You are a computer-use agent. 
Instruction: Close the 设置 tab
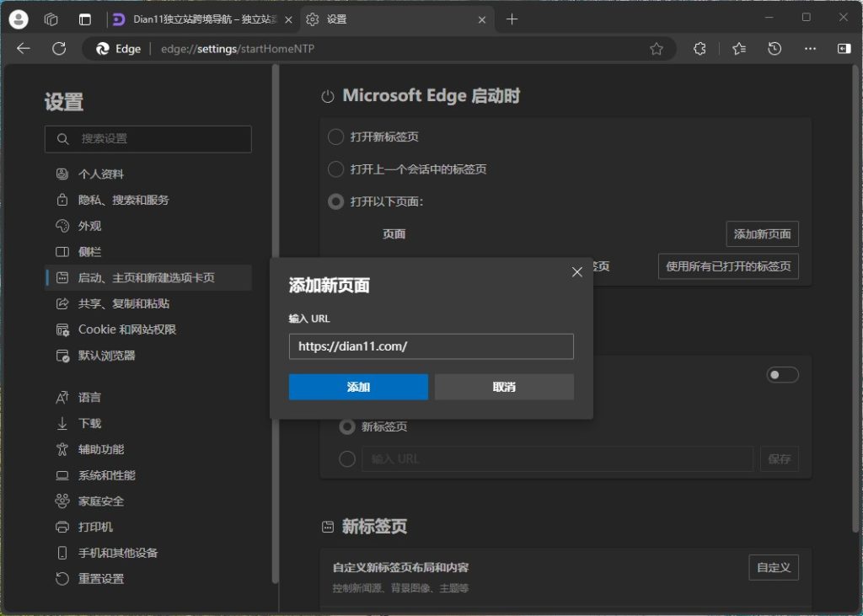tap(481, 20)
